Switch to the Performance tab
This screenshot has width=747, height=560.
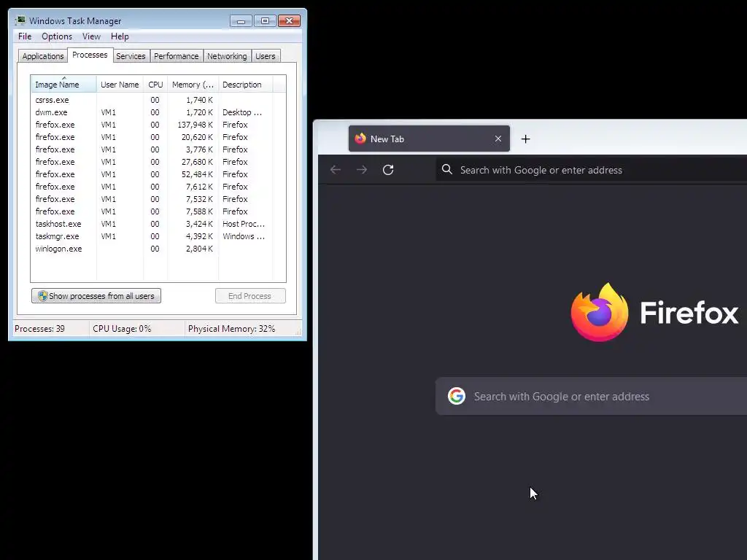coord(177,56)
